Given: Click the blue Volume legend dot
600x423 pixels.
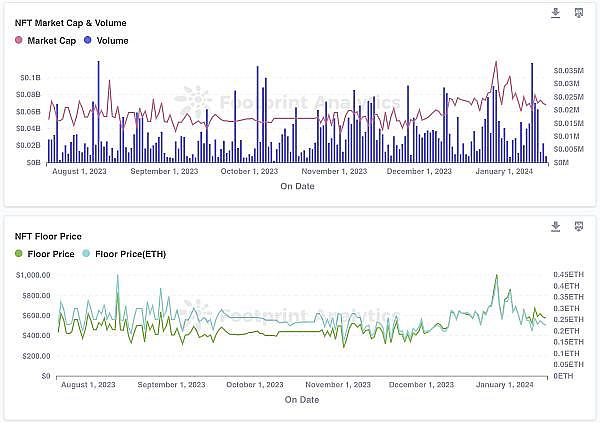Looking at the screenshot, I should point(88,40).
